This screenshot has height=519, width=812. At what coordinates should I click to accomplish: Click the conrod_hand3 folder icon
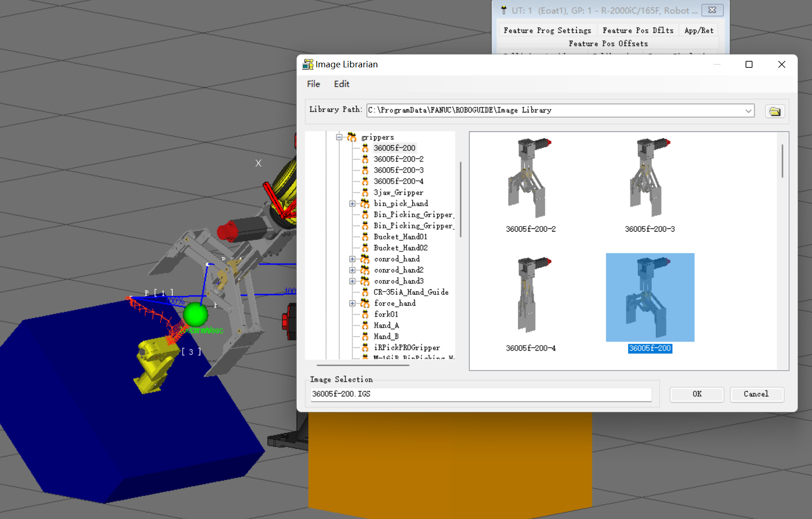coord(365,281)
